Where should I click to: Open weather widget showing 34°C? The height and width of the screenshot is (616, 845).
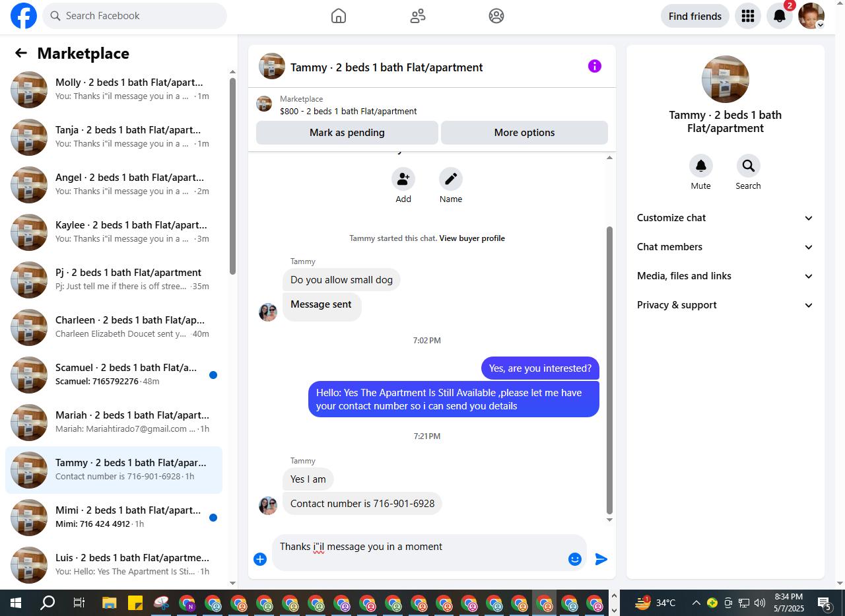tap(655, 603)
